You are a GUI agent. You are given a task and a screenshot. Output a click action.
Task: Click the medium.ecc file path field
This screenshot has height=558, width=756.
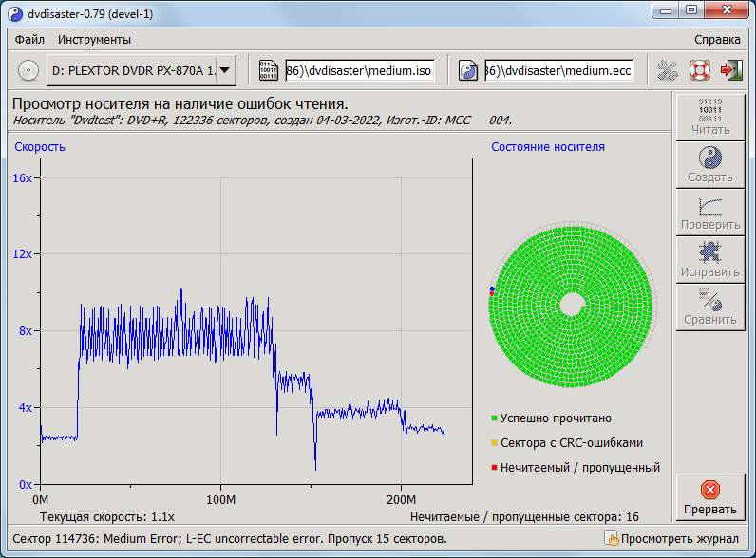(x=558, y=70)
